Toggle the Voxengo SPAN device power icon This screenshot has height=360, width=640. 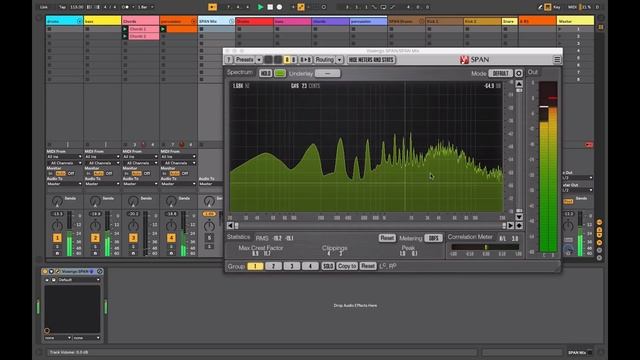45,271
